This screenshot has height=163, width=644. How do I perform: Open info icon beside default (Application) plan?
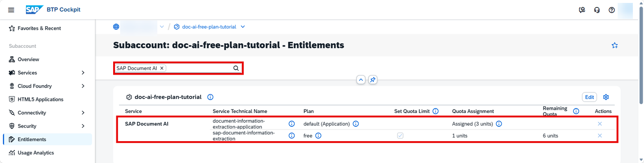pyautogui.click(x=356, y=124)
